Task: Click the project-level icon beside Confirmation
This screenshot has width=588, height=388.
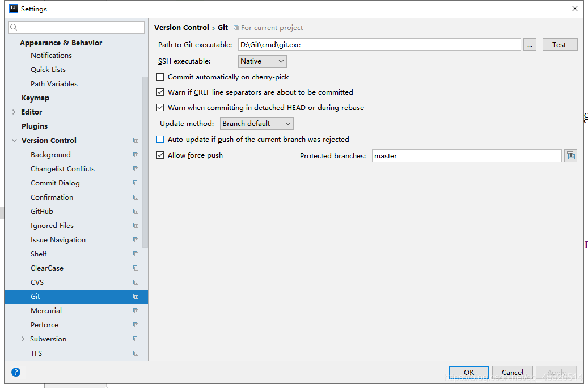Action: pyautogui.click(x=136, y=197)
